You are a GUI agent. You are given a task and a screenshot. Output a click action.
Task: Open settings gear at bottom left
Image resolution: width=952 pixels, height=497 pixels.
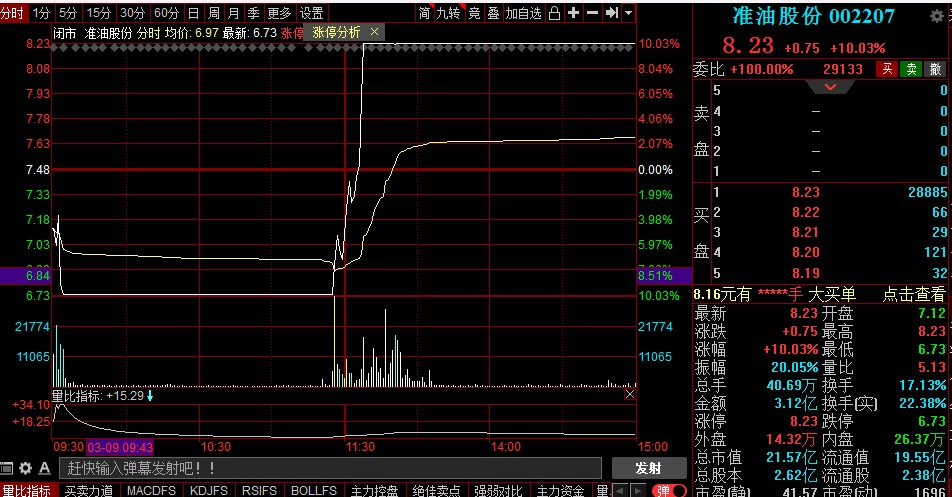[26, 468]
